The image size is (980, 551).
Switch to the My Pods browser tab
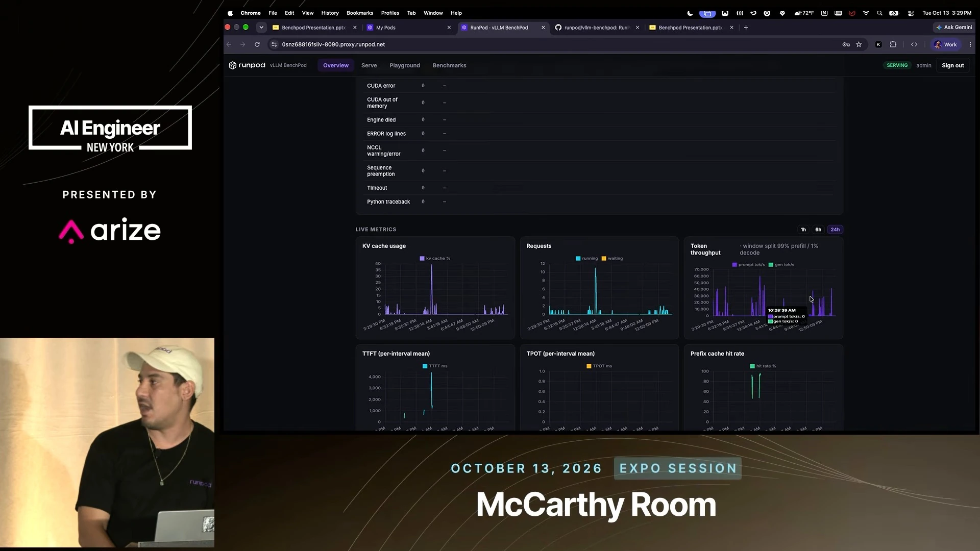pyautogui.click(x=408, y=28)
